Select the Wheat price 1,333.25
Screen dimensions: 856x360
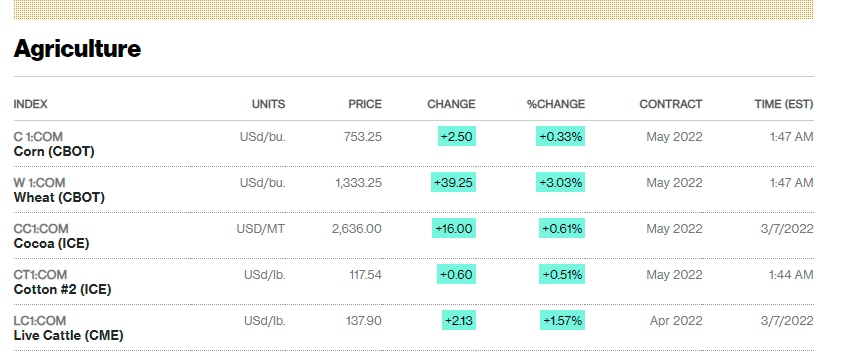click(359, 182)
